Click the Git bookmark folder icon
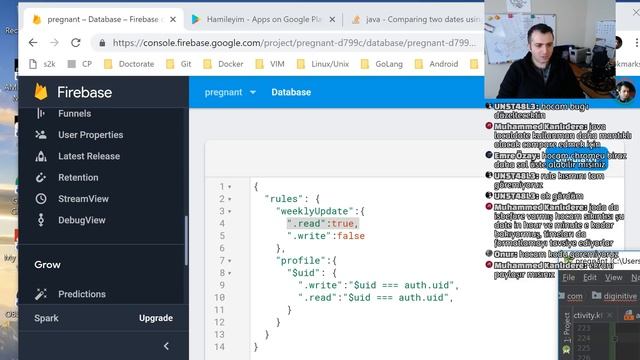This screenshot has width=640, height=360. coord(170,64)
